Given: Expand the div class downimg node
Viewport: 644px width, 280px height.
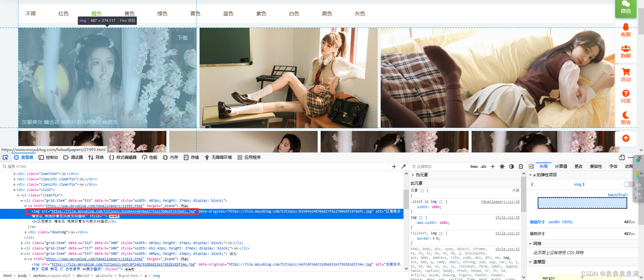Looking at the screenshot, I should click(25, 232).
